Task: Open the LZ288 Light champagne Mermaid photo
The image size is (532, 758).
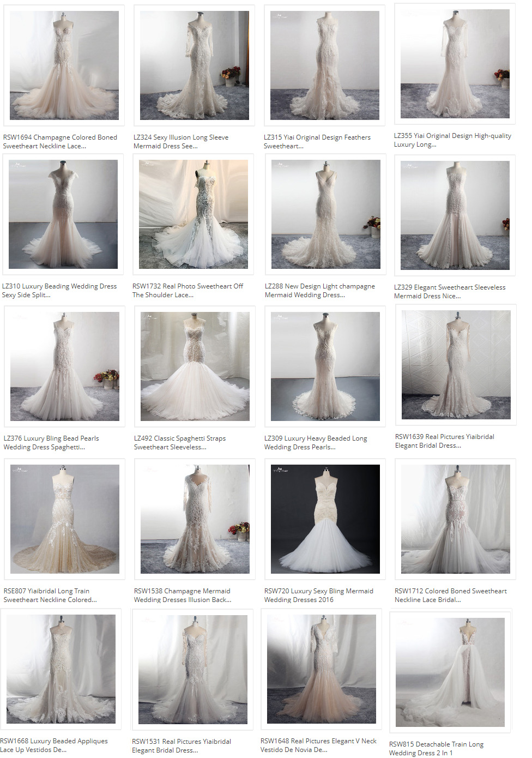Action: coord(325,214)
